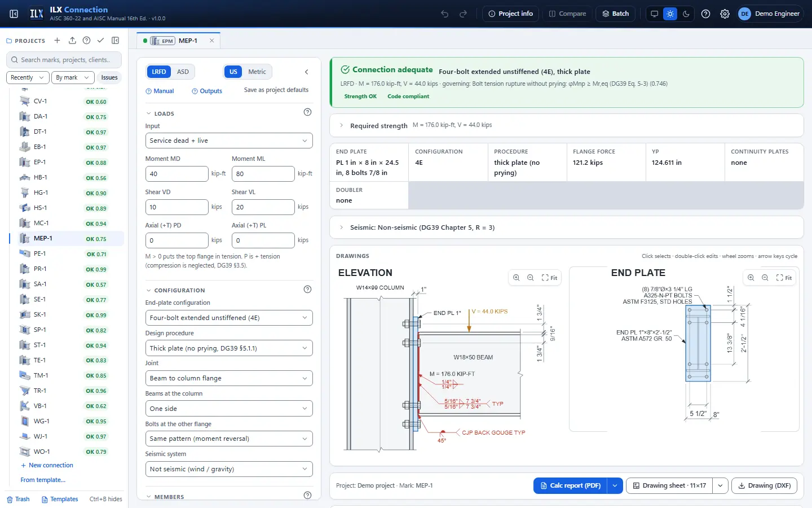Click the Projects help circle icon
This screenshot has width=812, height=508.
[x=86, y=41]
